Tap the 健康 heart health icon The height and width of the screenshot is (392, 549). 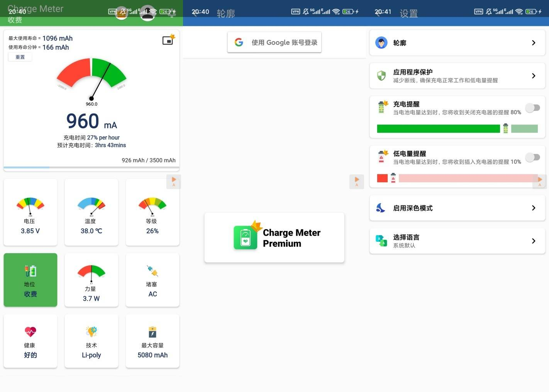pyautogui.click(x=30, y=332)
